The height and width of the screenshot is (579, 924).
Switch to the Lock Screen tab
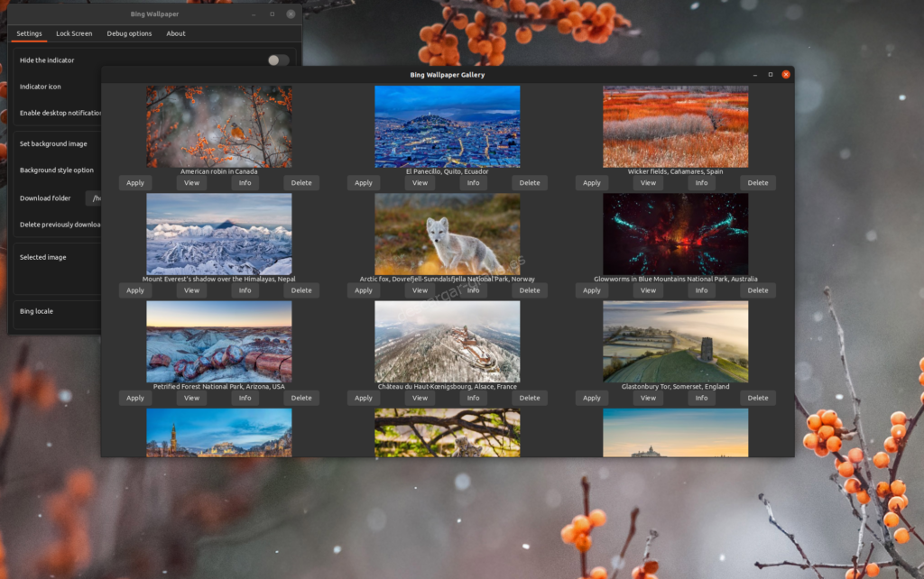[73, 33]
